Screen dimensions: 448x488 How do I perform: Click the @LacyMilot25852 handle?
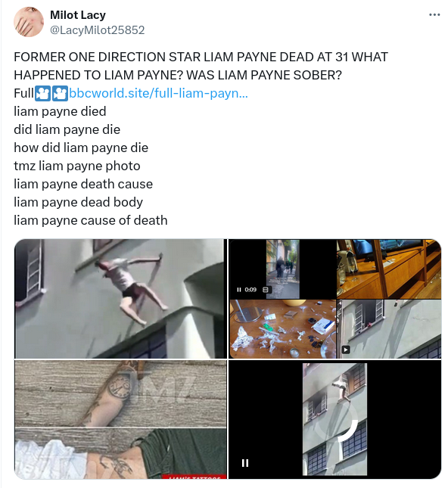click(97, 30)
